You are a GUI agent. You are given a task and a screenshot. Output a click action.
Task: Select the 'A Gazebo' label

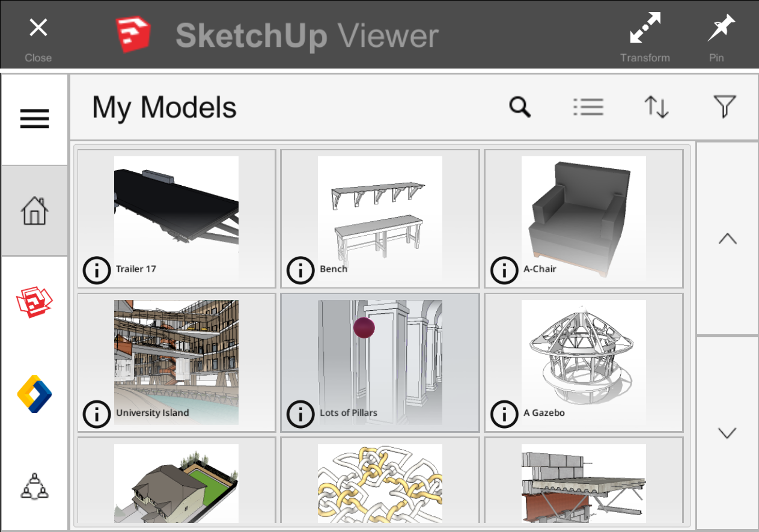[x=544, y=413]
